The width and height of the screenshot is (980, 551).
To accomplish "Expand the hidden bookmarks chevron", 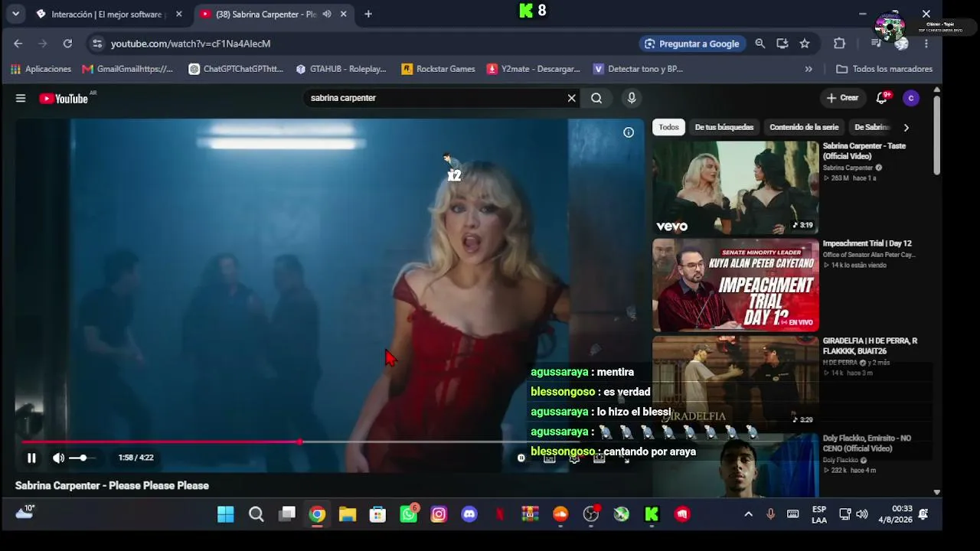I will (808, 69).
